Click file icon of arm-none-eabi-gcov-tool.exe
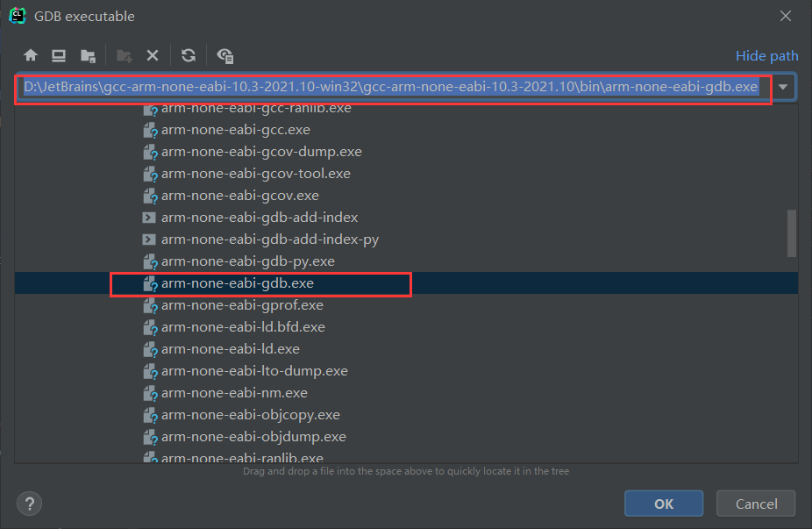 pyautogui.click(x=150, y=174)
